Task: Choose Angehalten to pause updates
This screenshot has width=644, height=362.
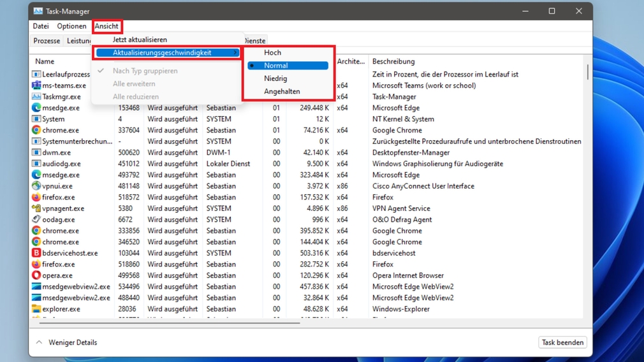Action: tap(282, 92)
